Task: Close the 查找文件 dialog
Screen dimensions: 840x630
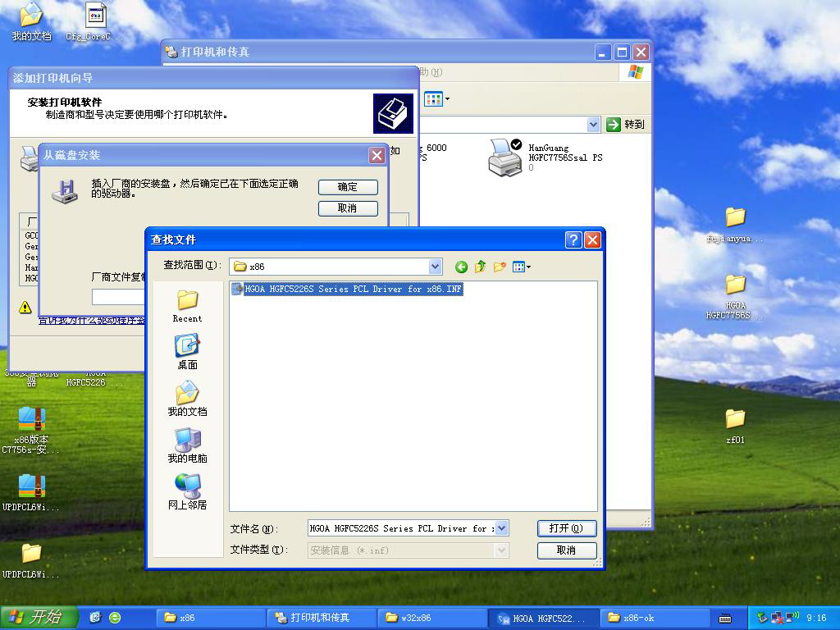Action: [592, 240]
